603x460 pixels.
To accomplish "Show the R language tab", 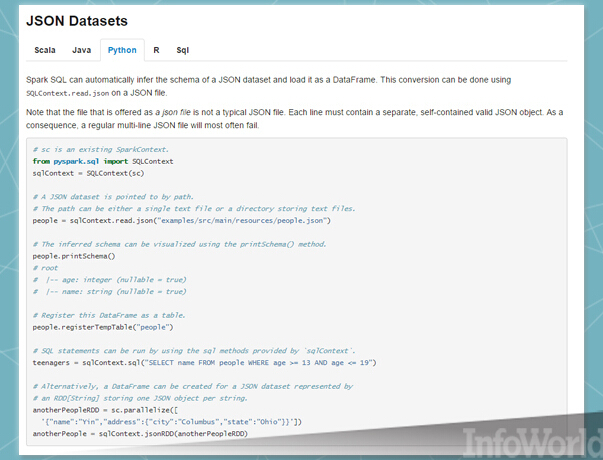I will (x=157, y=50).
